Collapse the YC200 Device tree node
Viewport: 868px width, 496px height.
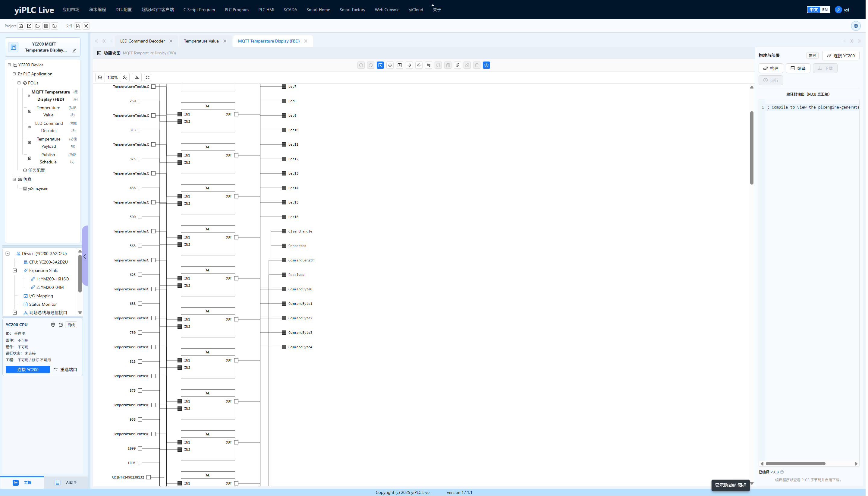click(x=10, y=65)
